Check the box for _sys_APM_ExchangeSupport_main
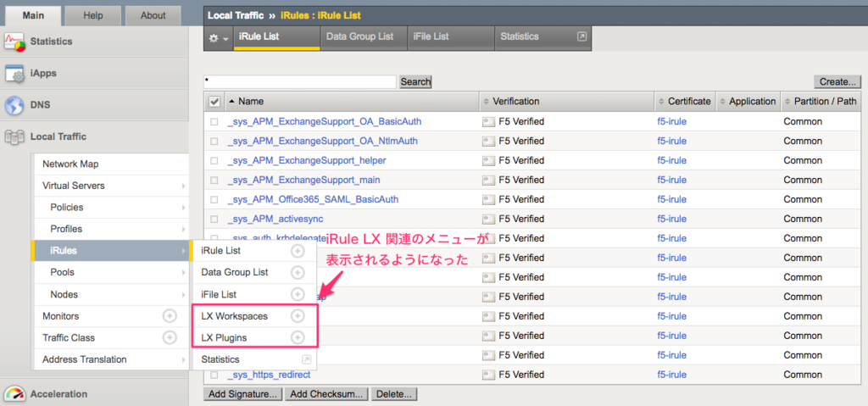 (214, 180)
